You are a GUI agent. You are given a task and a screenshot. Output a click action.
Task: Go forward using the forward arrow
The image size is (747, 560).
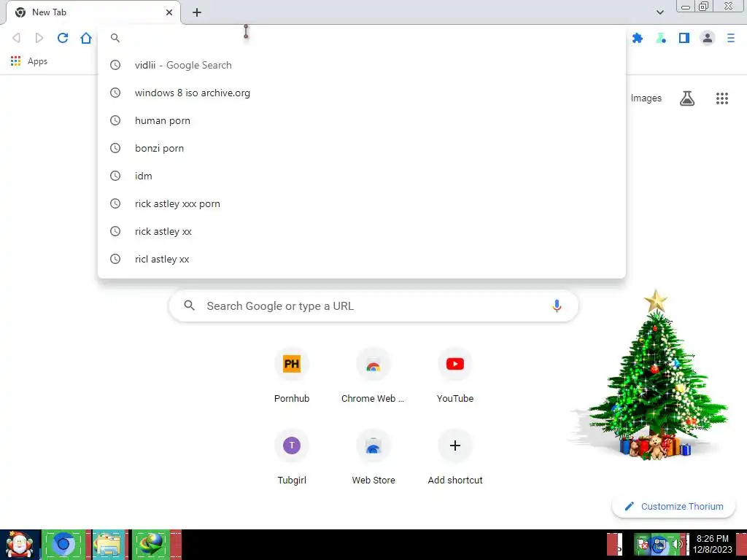39,38
